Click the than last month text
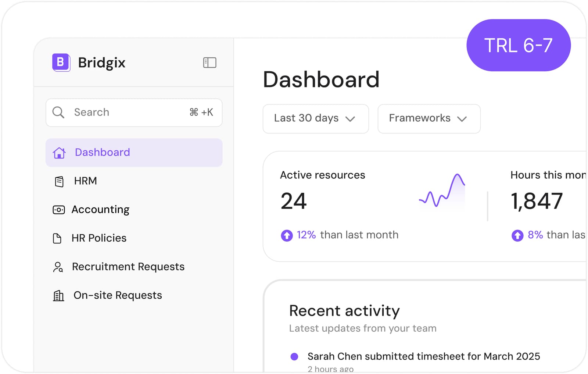This screenshot has width=588, height=374. coord(359,235)
